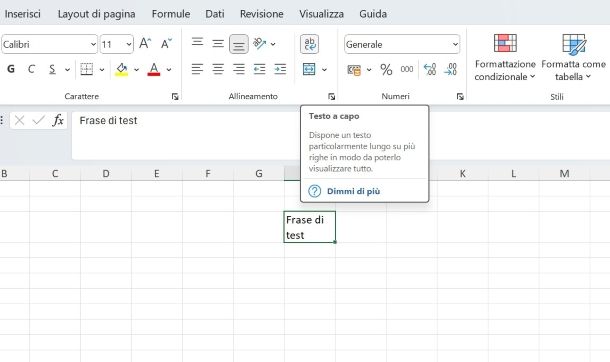
Task: Switch to Dati tab
Action: [x=215, y=14]
